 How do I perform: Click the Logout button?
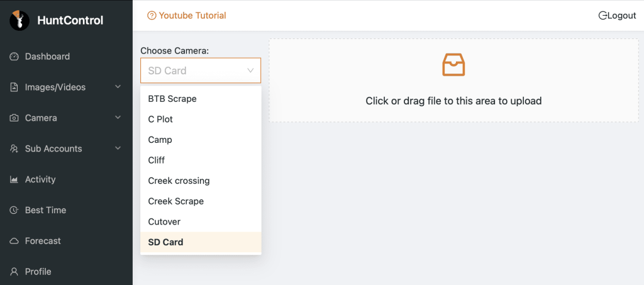point(617,16)
